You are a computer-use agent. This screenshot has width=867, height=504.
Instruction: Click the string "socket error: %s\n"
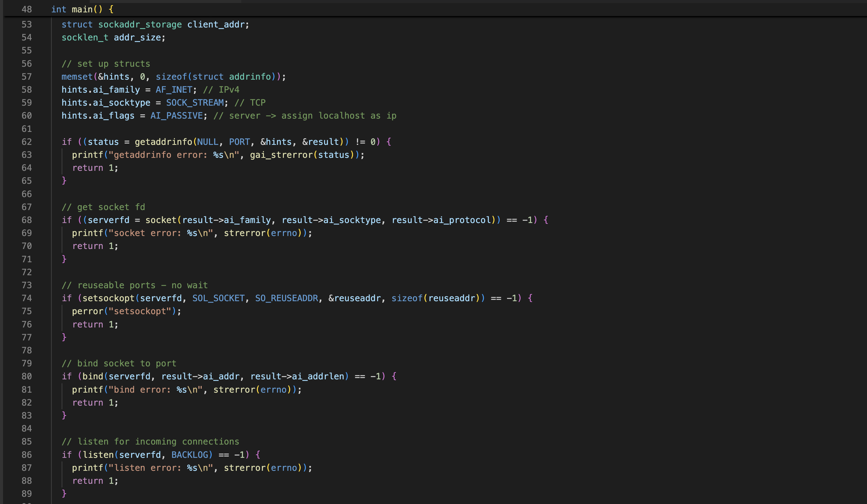[x=161, y=233]
